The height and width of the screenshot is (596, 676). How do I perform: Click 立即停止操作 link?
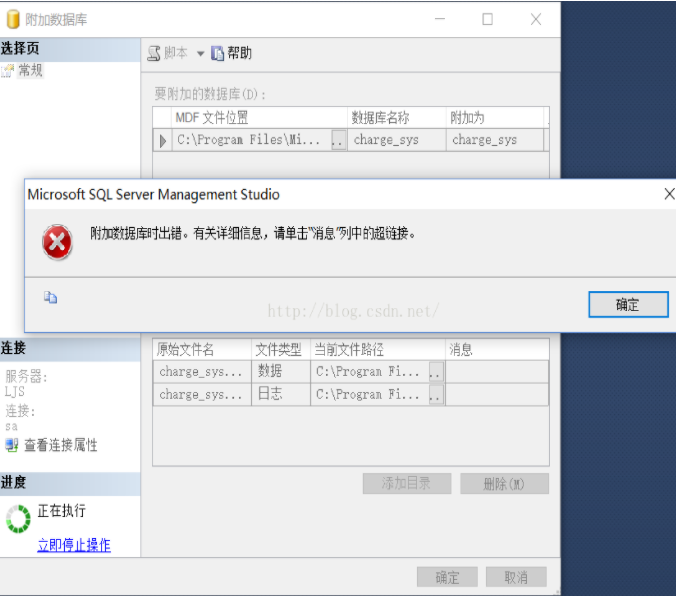click(74, 545)
